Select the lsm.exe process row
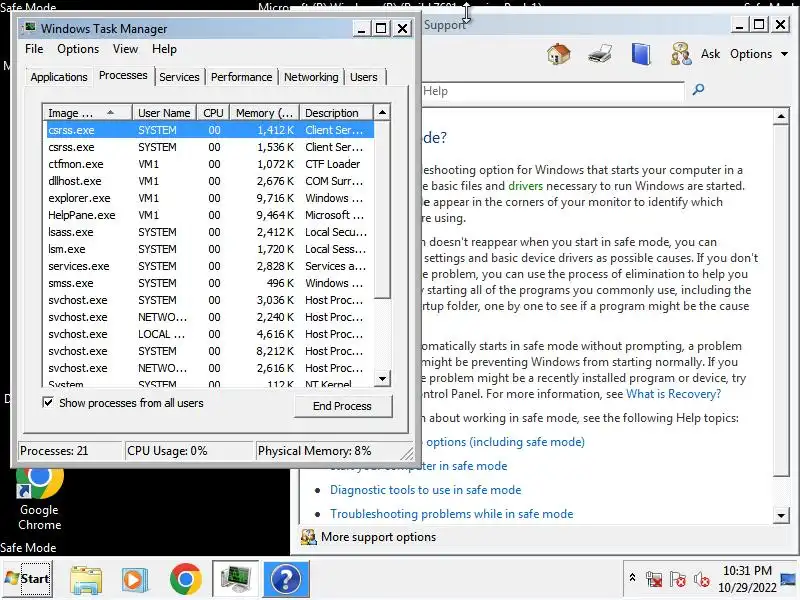 coord(208,249)
